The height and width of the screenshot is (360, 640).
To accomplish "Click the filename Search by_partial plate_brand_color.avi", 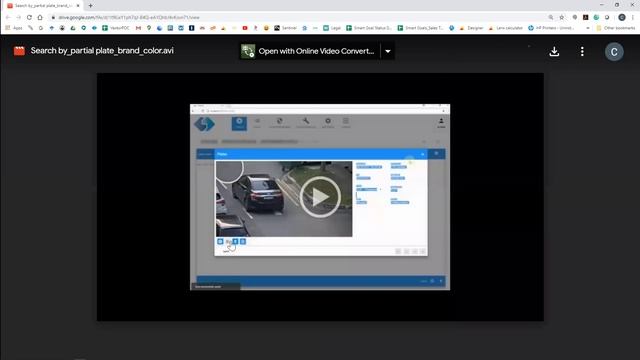I will (102, 51).
